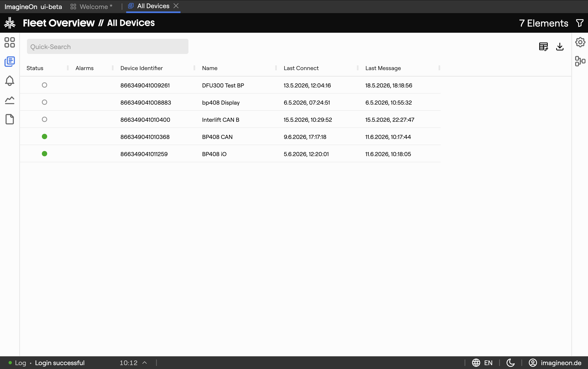Close the All Devices tab

(x=176, y=6)
